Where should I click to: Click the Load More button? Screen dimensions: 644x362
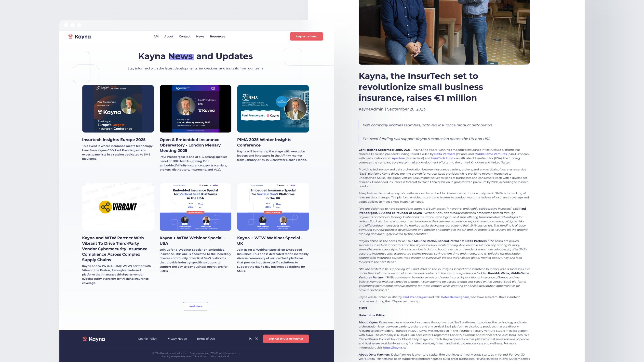[x=195, y=306]
